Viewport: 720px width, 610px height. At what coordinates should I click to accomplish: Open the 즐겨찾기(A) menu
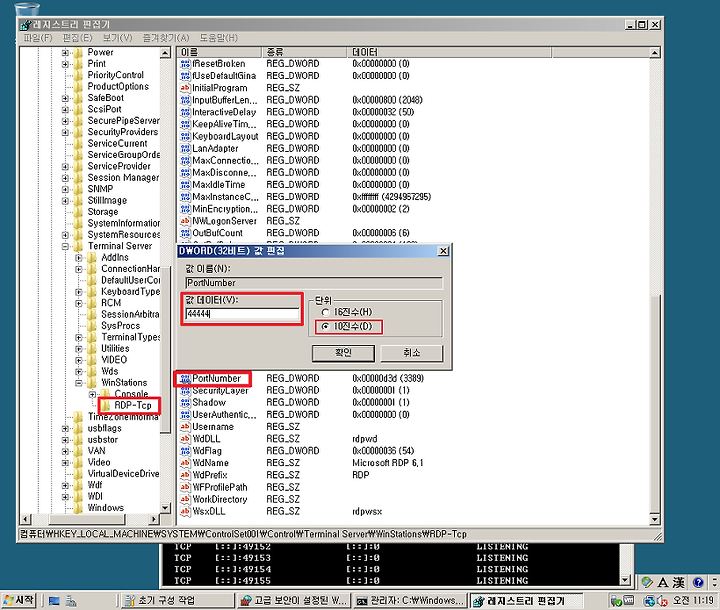click(x=166, y=38)
